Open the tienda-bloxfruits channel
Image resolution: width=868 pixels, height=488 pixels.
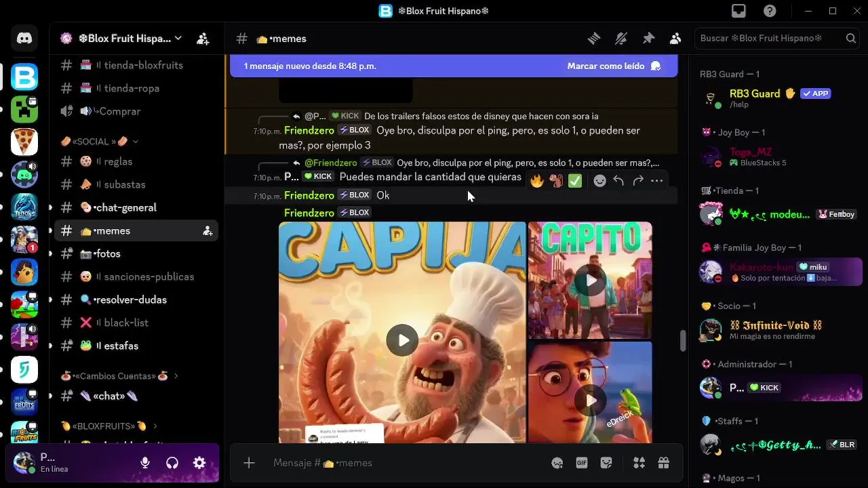[x=136, y=65]
